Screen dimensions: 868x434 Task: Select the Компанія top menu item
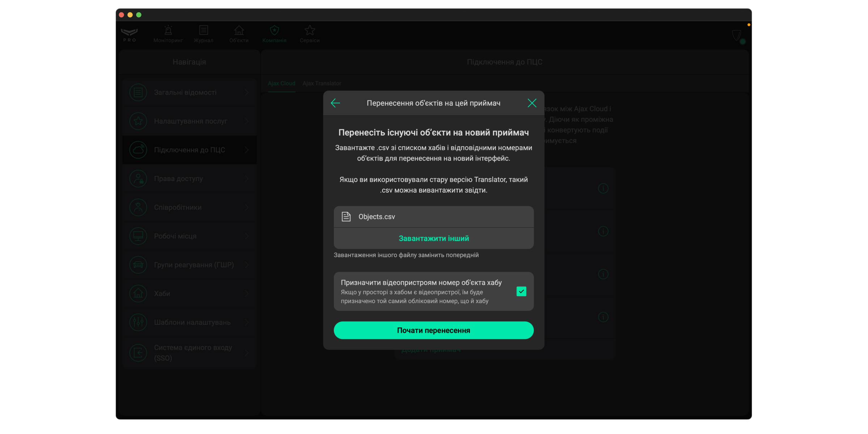point(274,34)
